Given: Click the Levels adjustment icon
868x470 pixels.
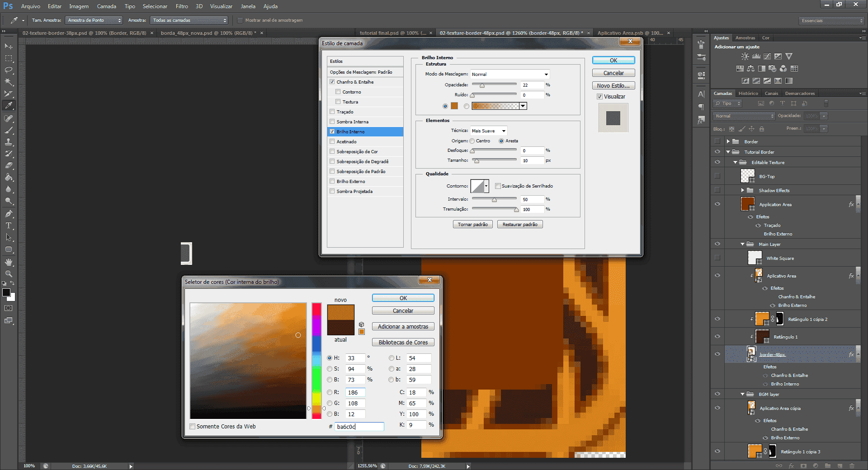Looking at the screenshot, I should click(x=756, y=56).
